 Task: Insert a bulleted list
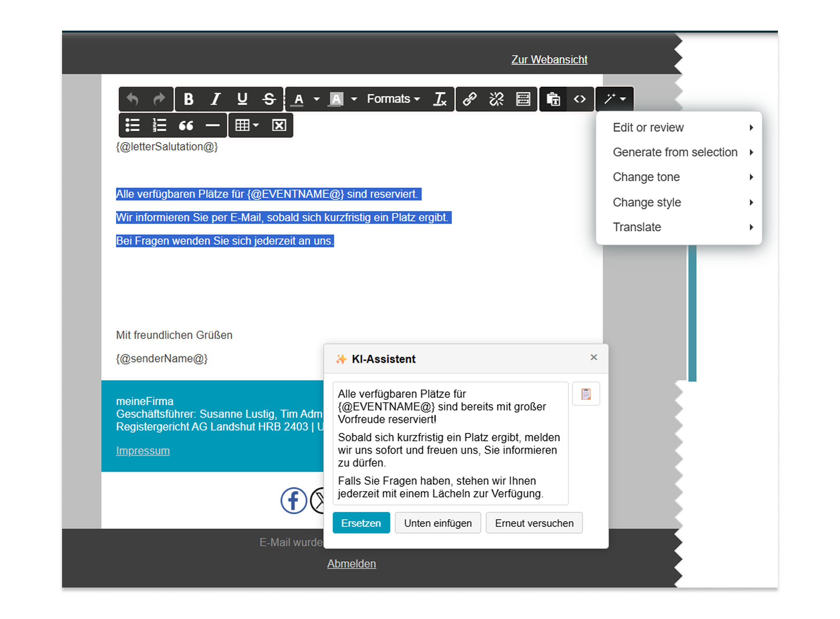click(132, 125)
